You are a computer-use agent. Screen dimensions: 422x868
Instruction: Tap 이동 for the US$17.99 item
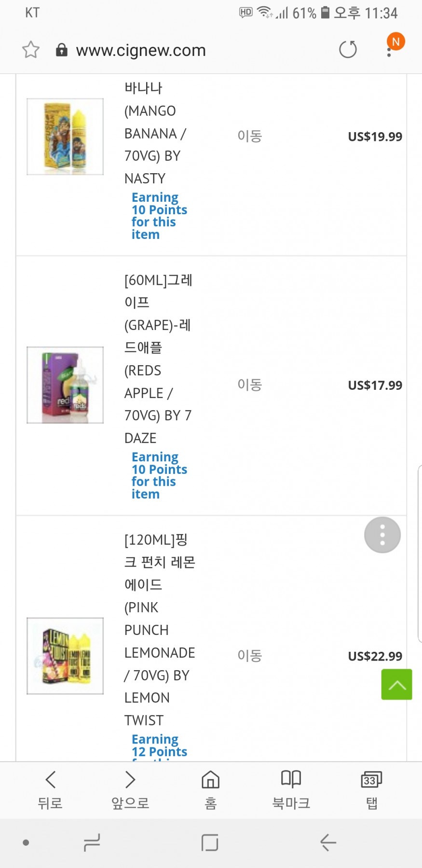[249, 385]
